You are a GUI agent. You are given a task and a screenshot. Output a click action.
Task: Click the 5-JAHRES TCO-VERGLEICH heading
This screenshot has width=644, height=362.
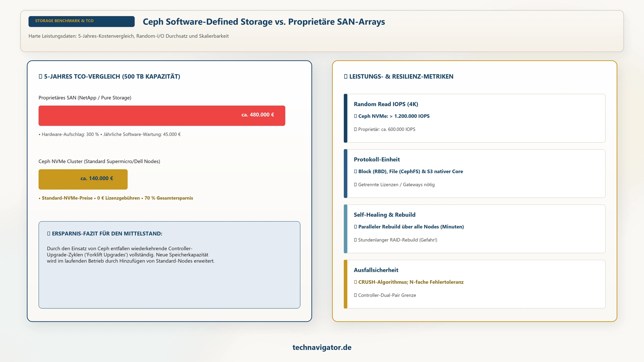click(109, 76)
